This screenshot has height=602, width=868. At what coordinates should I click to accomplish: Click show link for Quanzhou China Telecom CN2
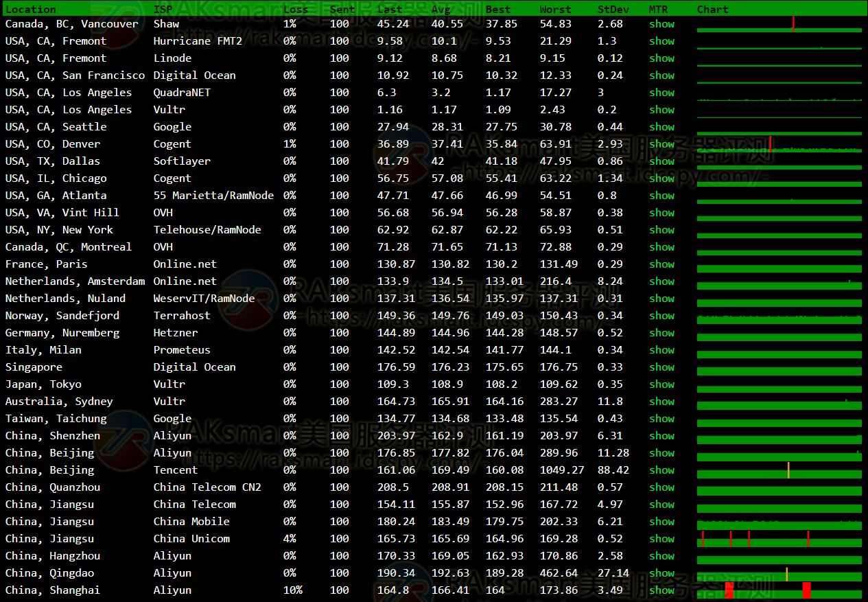tap(661, 487)
